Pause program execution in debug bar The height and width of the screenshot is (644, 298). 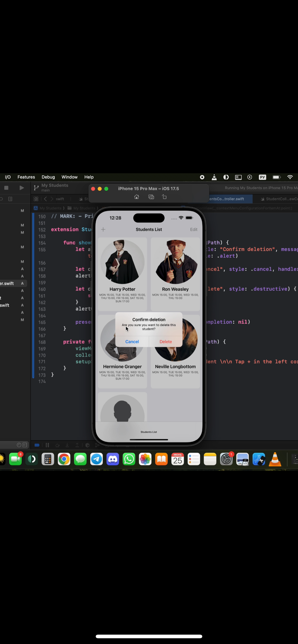click(x=47, y=445)
